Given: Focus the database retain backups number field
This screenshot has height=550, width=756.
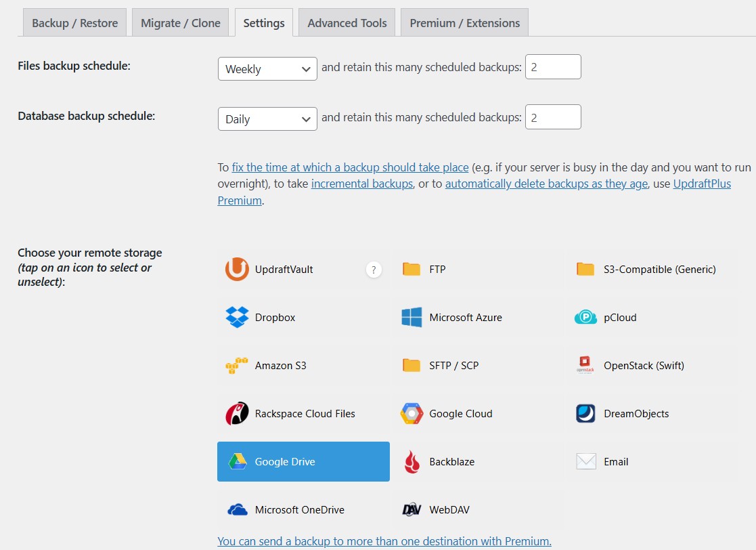Looking at the screenshot, I should pos(553,117).
